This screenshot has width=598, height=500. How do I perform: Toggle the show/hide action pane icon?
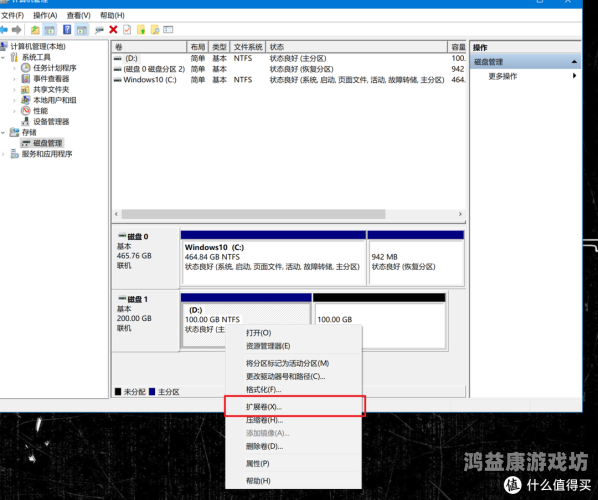[82, 29]
